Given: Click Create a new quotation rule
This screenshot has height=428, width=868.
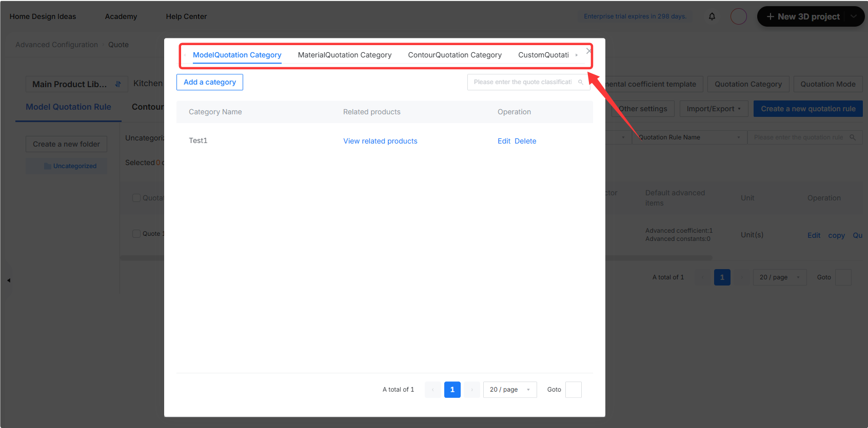Looking at the screenshot, I should [808, 109].
